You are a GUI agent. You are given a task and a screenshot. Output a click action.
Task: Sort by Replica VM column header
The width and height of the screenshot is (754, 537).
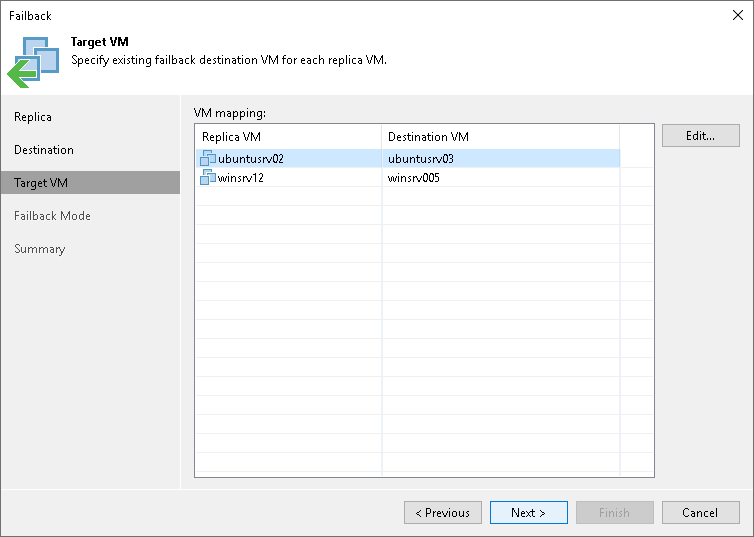point(288,137)
